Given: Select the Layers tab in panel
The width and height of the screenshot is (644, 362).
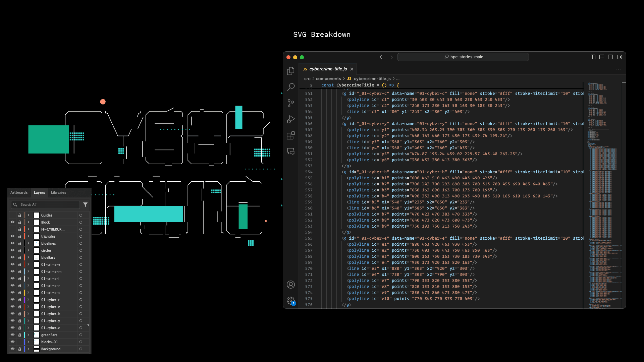Looking at the screenshot, I should 39,192.
